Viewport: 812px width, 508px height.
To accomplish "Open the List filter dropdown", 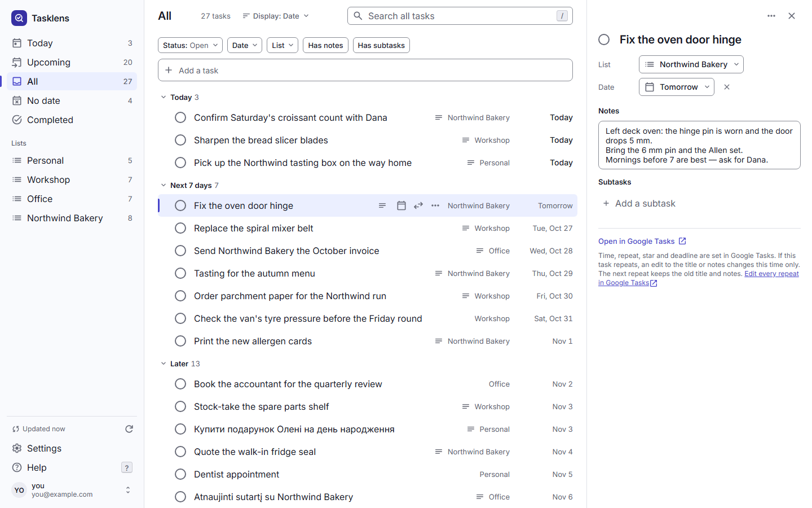I will click(283, 45).
